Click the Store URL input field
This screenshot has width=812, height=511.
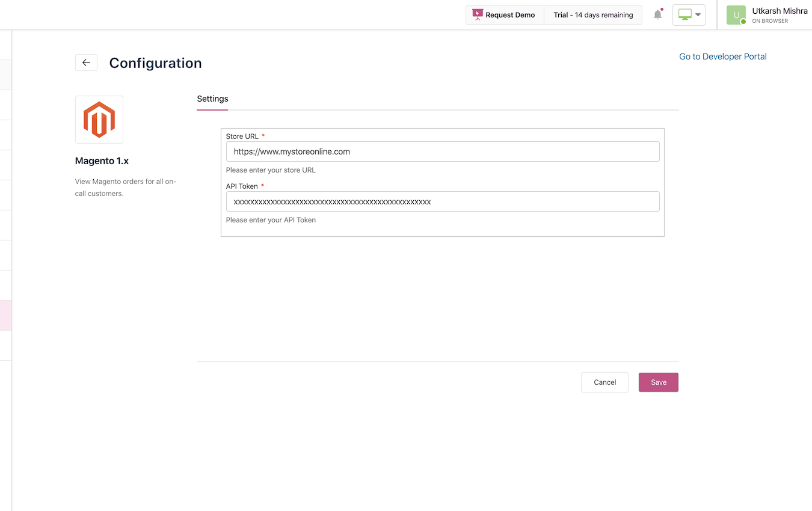[x=442, y=151]
